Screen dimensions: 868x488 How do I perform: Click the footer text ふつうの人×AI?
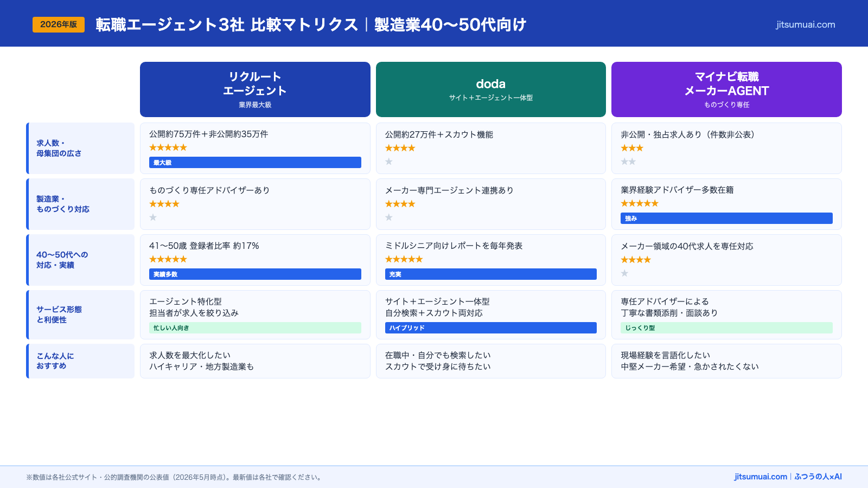click(818, 477)
